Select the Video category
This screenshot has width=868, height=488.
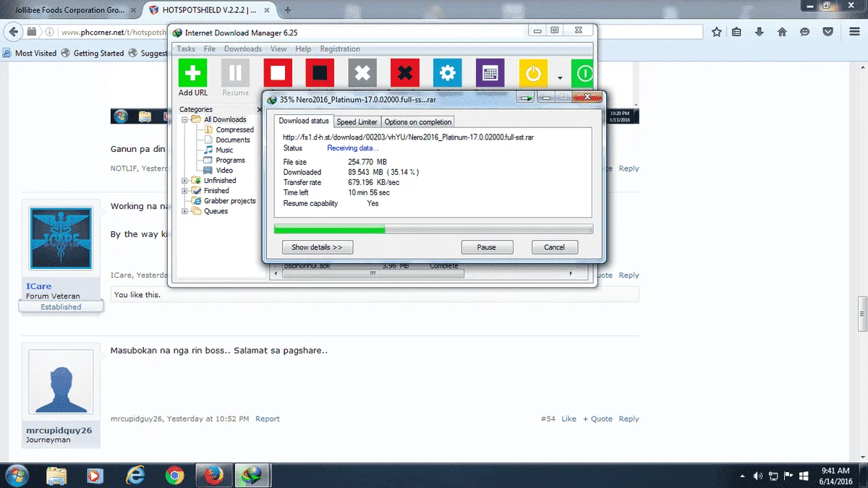[x=224, y=171]
